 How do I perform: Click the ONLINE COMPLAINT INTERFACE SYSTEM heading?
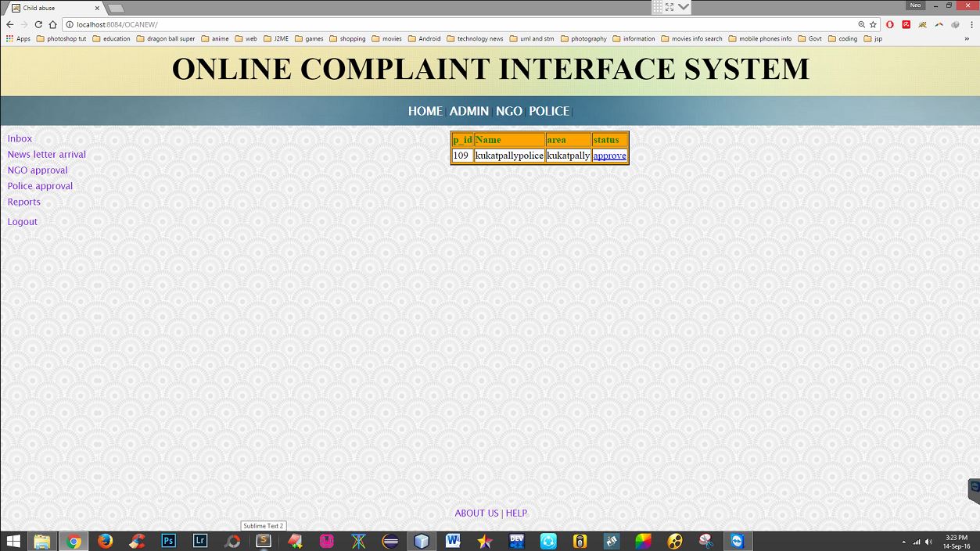click(490, 69)
